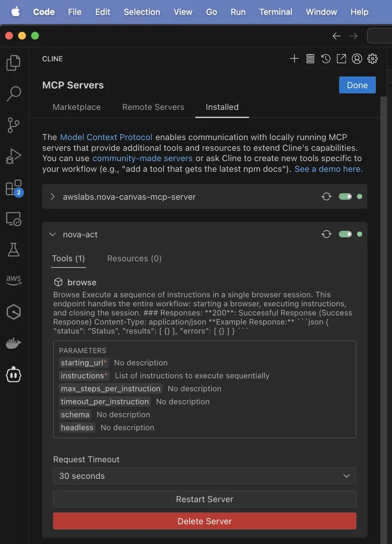Image resolution: width=392 pixels, height=544 pixels.
Task: Disable the awslabs.nova-canvas-mcp-server toggle
Action: [345, 197]
